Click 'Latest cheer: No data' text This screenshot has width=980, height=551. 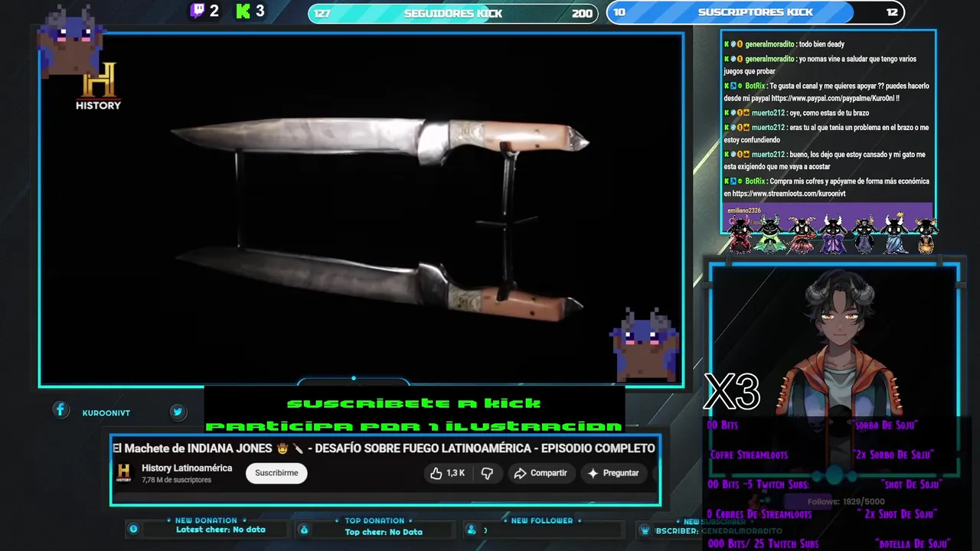coord(220,530)
